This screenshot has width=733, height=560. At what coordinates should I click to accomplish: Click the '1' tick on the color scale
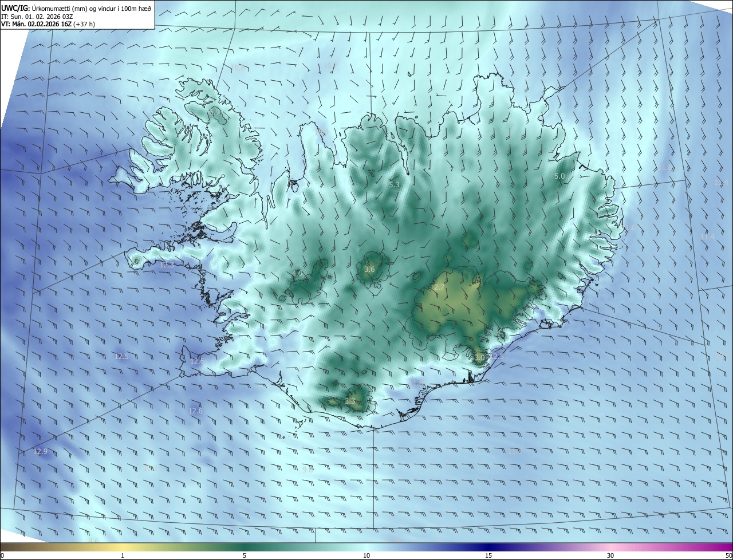123,555
